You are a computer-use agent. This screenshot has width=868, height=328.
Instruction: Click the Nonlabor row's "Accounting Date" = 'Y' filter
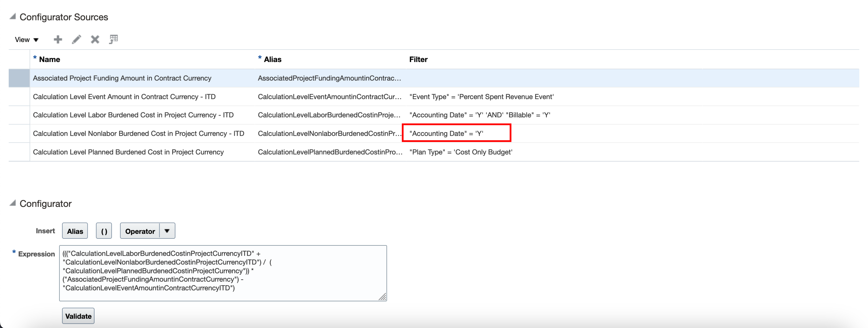tap(446, 134)
